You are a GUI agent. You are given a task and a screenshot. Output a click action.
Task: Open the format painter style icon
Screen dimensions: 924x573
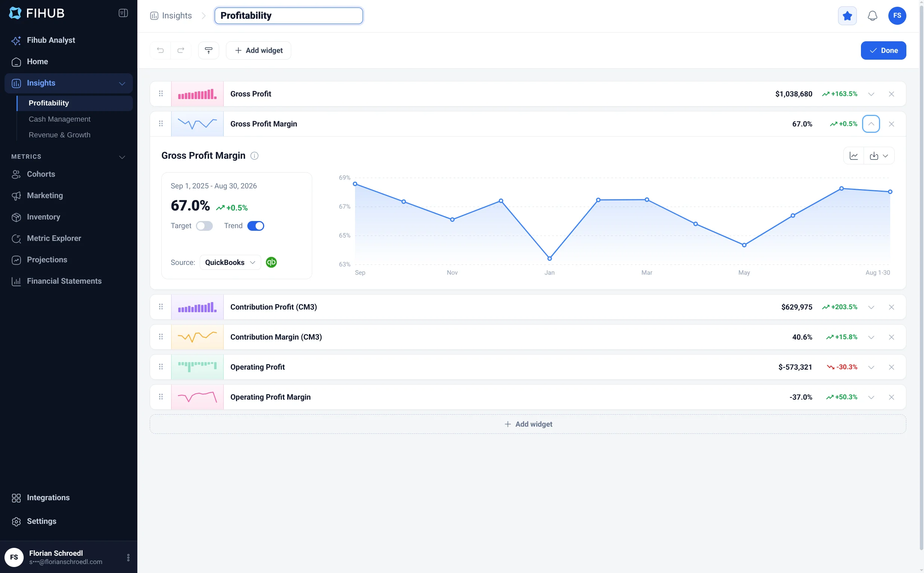pos(208,50)
